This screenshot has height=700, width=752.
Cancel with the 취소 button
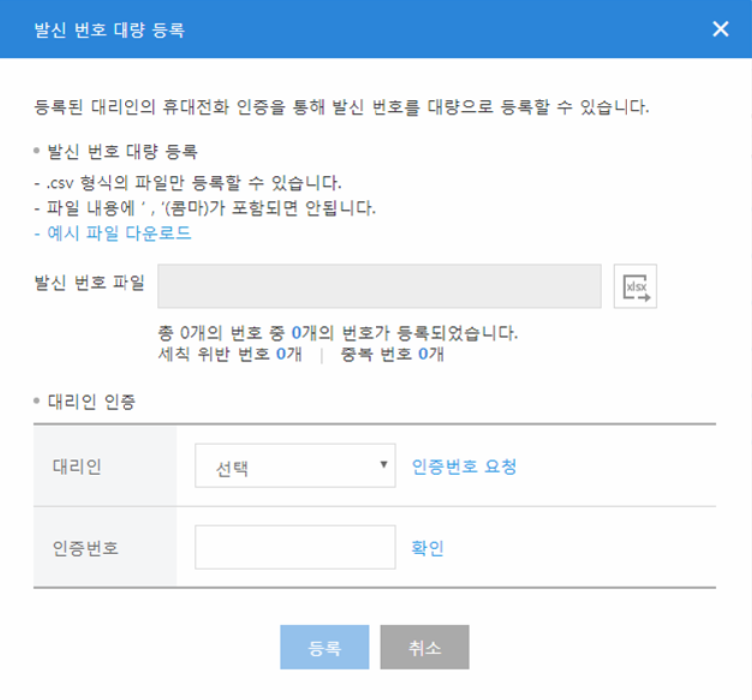pyautogui.click(x=424, y=647)
